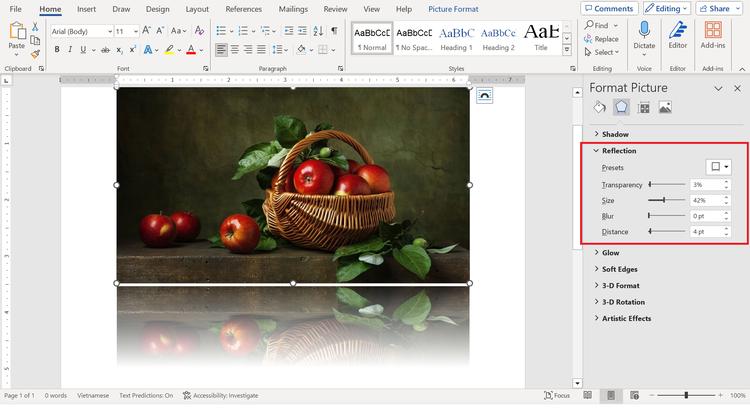Toggle show paragraph marks
Image resolution: width=750 pixels, height=416 pixels.
334,31
